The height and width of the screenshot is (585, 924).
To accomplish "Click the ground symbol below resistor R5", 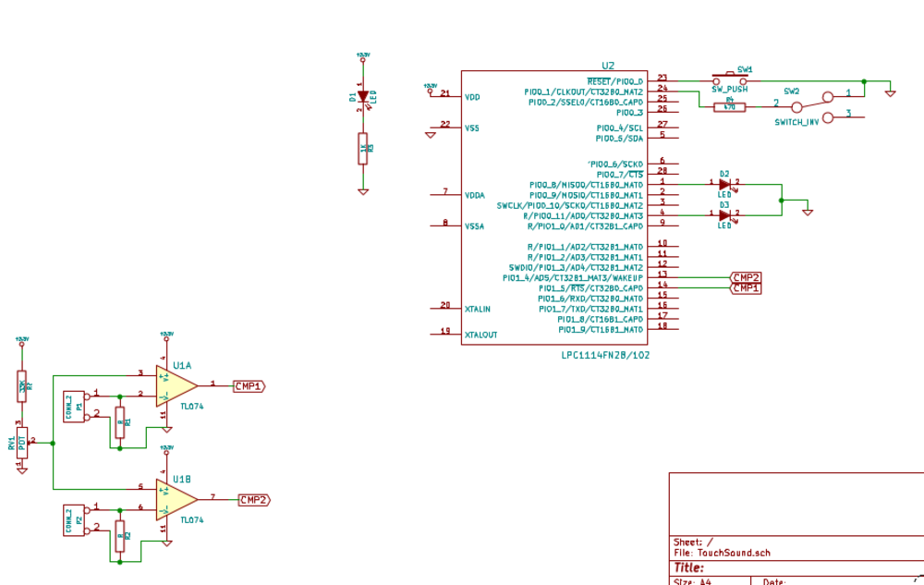I will (x=363, y=191).
